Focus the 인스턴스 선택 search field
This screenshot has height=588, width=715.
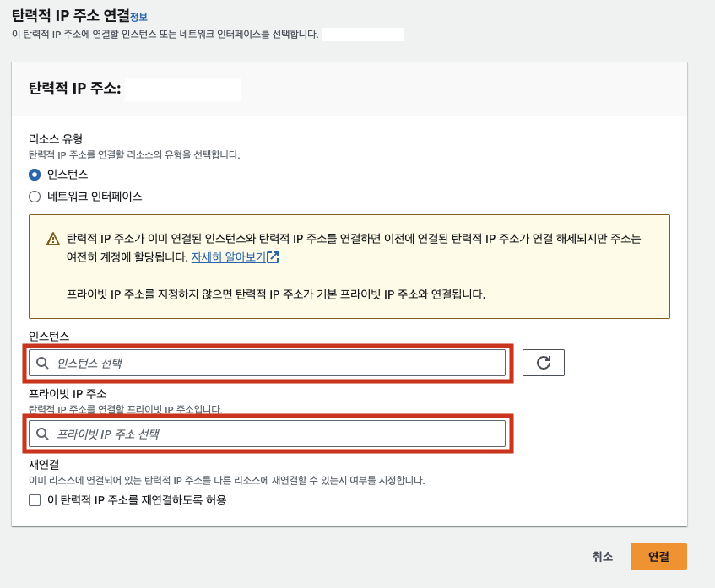(x=267, y=363)
